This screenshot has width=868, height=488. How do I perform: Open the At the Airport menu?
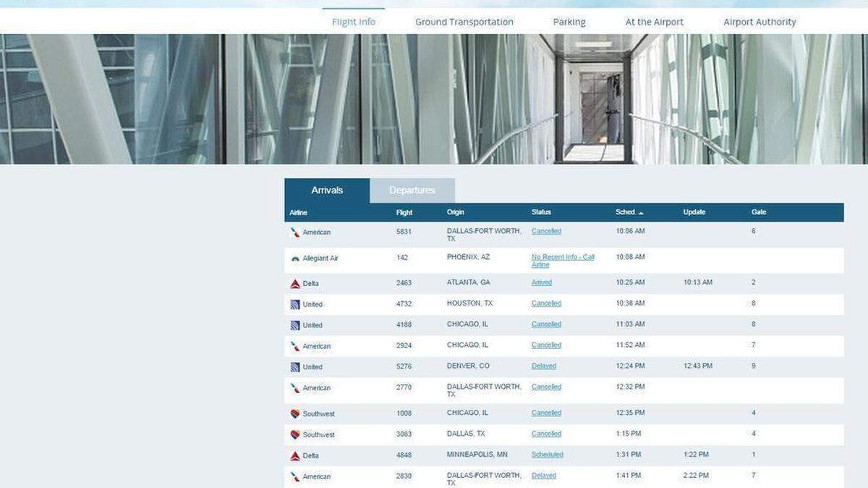pos(655,22)
